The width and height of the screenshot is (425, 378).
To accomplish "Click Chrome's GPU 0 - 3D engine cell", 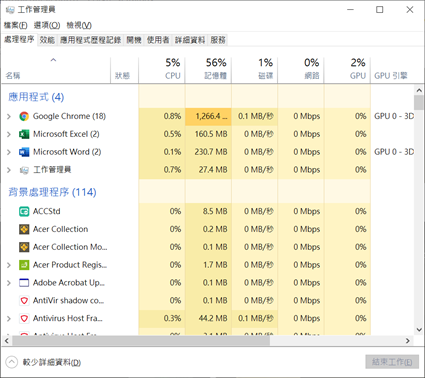I will (x=392, y=116).
